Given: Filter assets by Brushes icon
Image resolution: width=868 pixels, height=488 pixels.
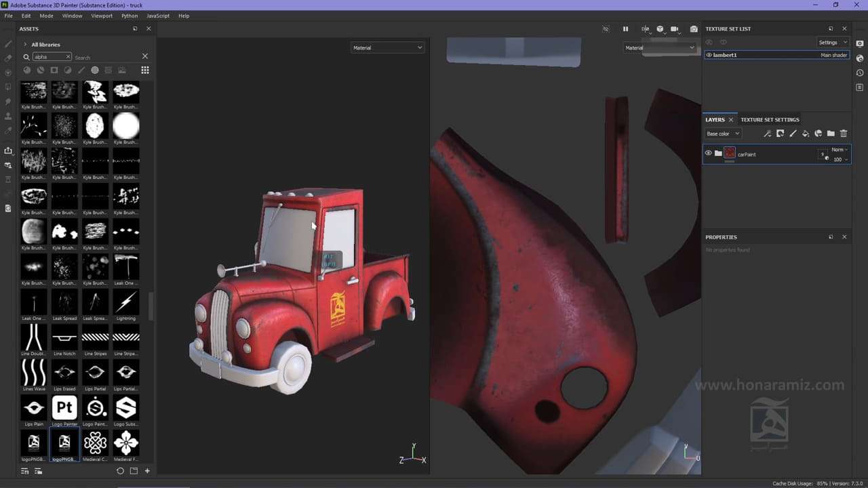Looking at the screenshot, I should pos(81,70).
